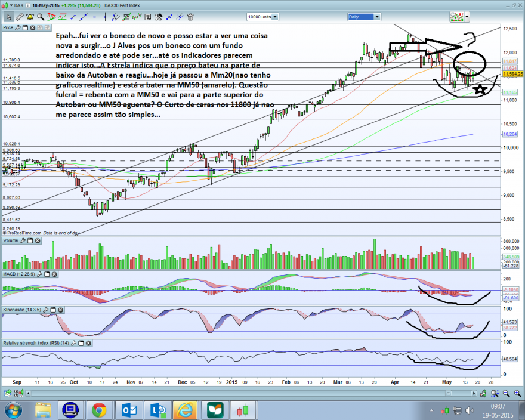Click the system tray volume speaker icon

[x=469, y=410]
